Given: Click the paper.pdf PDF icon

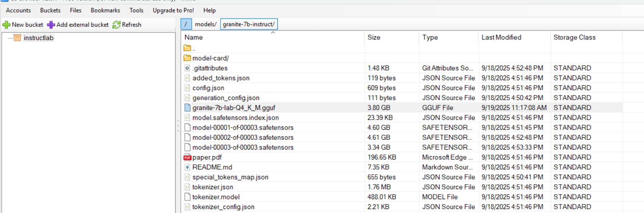Looking at the screenshot, I should (x=187, y=158).
